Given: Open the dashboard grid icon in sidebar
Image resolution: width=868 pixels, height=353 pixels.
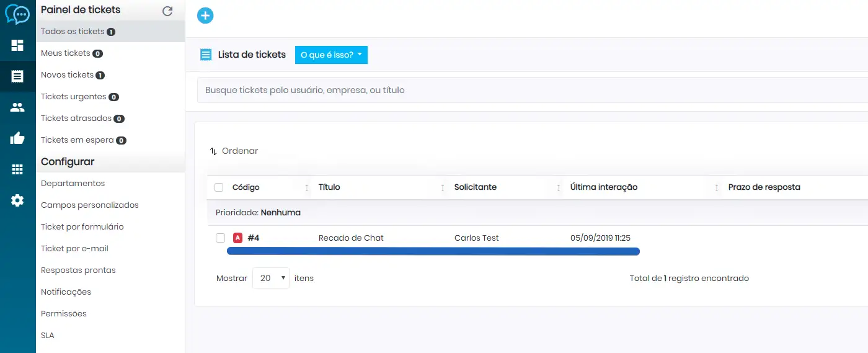Looking at the screenshot, I should coord(17,45).
